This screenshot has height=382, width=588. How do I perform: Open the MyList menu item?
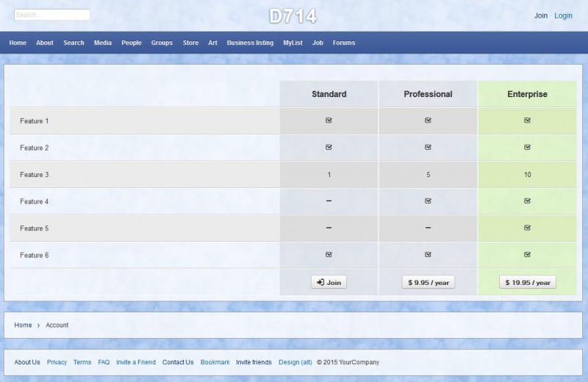(x=293, y=43)
